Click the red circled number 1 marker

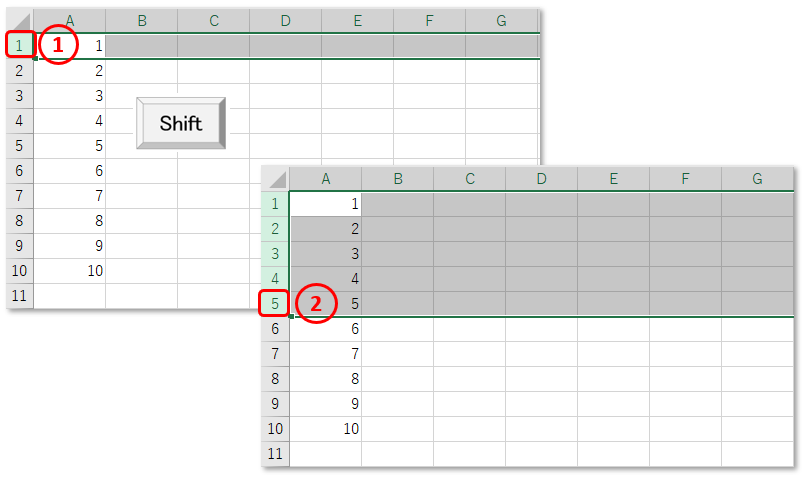point(58,45)
